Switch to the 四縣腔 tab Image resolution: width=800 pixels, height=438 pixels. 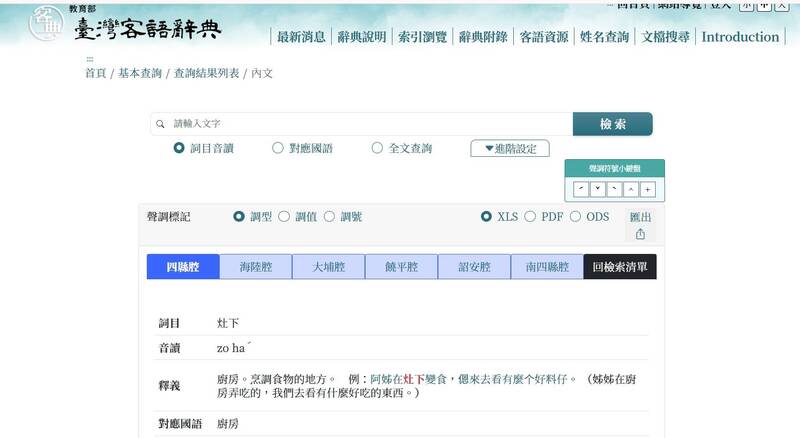[x=183, y=266]
